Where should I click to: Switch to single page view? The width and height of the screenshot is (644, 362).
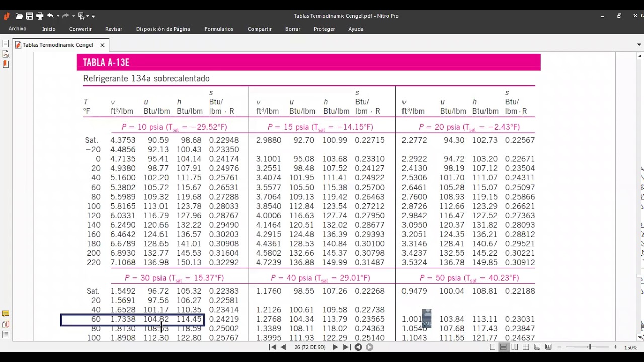click(493, 347)
